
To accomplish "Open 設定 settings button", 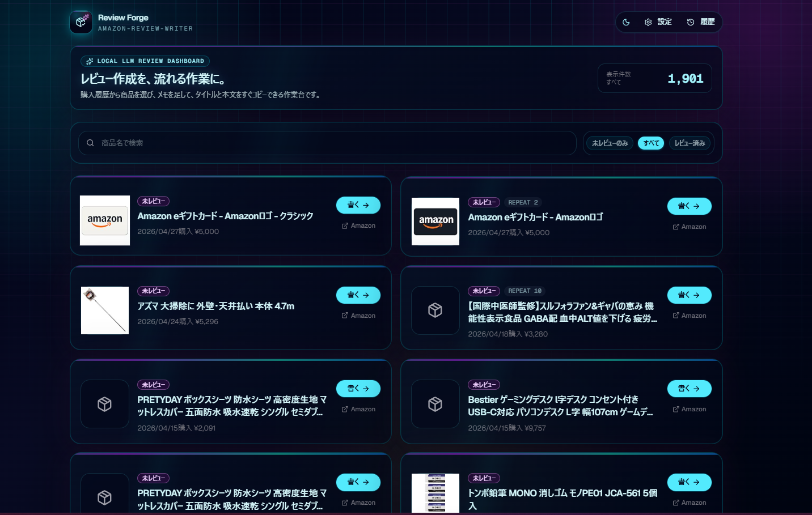I will [x=658, y=22].
